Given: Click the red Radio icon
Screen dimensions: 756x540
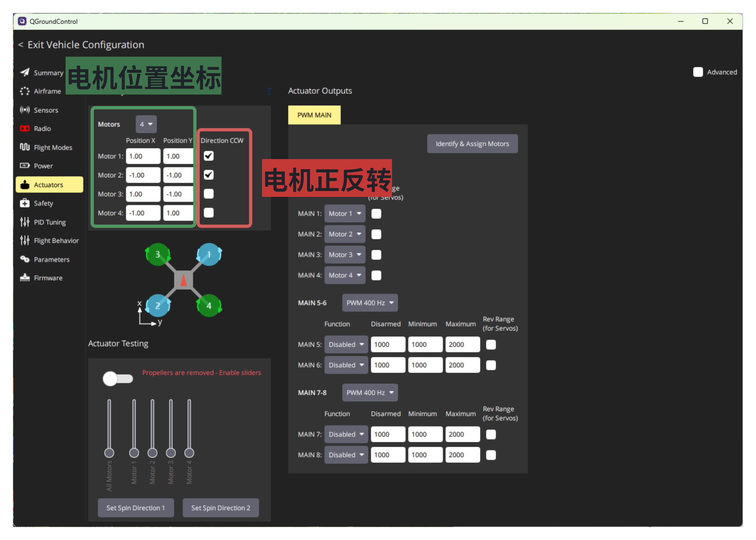Looking at the screenshot, I should tap(25, 128).
